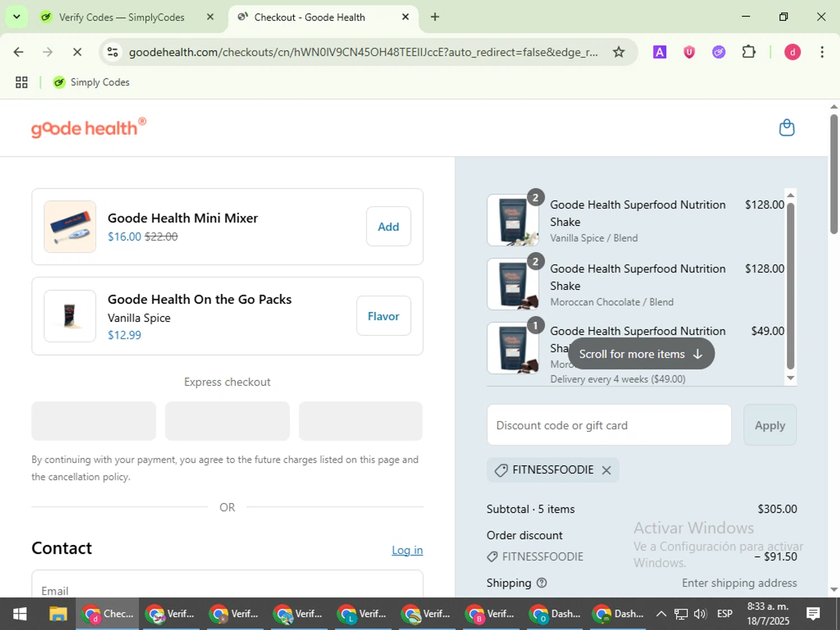Click the page vertical scrollbar thumb
Image resolution: width=840 pixels, height=630 pixels.
click(x=834, y=174)
